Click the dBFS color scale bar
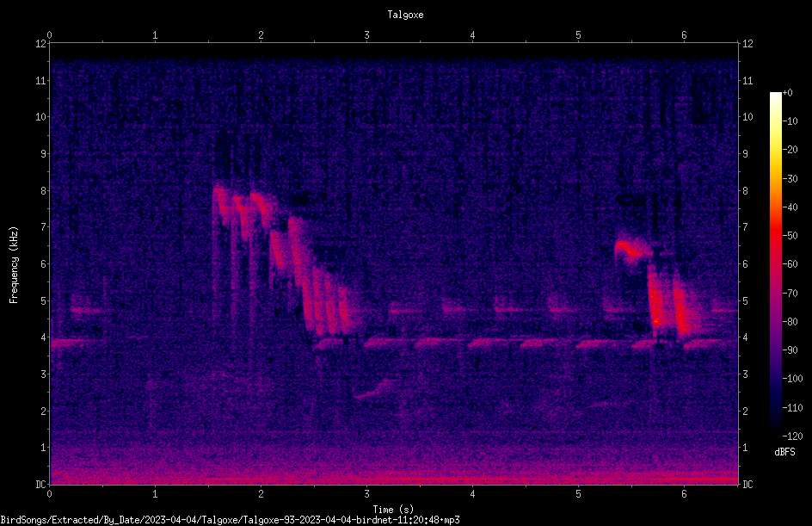Screen dimensions: 812x526 pos(775,264)
